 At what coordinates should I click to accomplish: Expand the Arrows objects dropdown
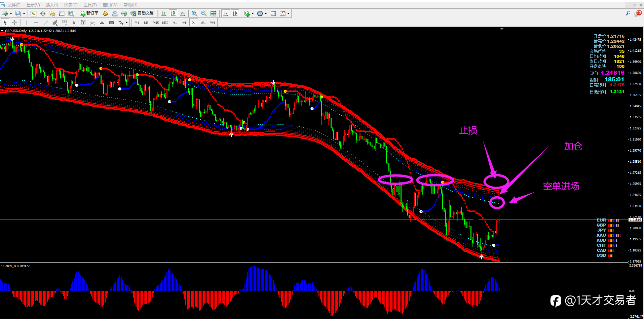[126, 23]
